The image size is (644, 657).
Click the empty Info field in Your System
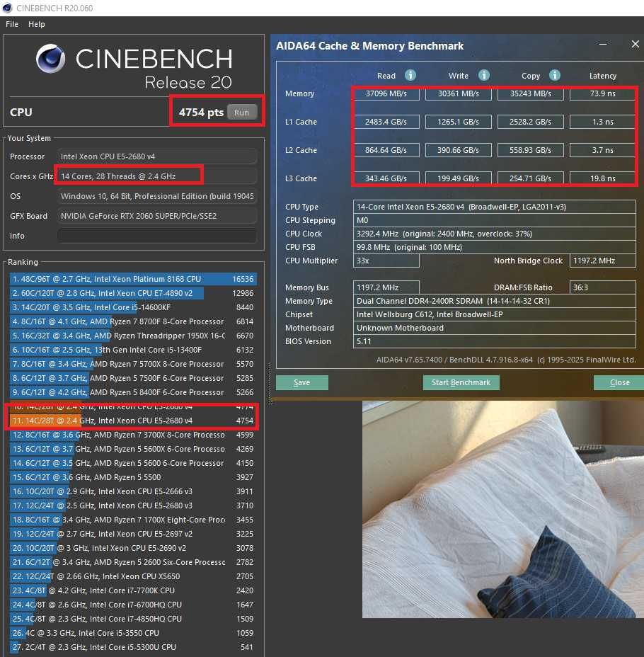(x=157, y=236)
